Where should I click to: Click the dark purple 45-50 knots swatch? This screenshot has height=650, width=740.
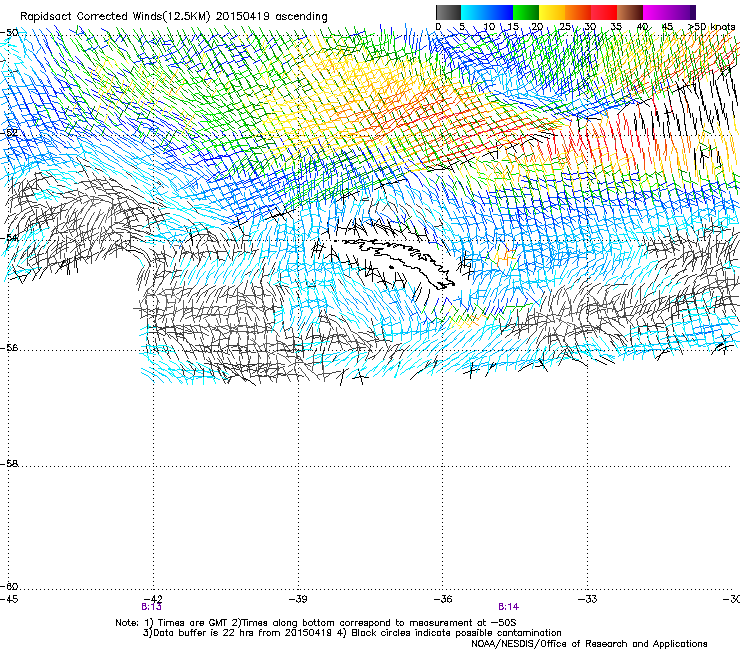(682, 12)
